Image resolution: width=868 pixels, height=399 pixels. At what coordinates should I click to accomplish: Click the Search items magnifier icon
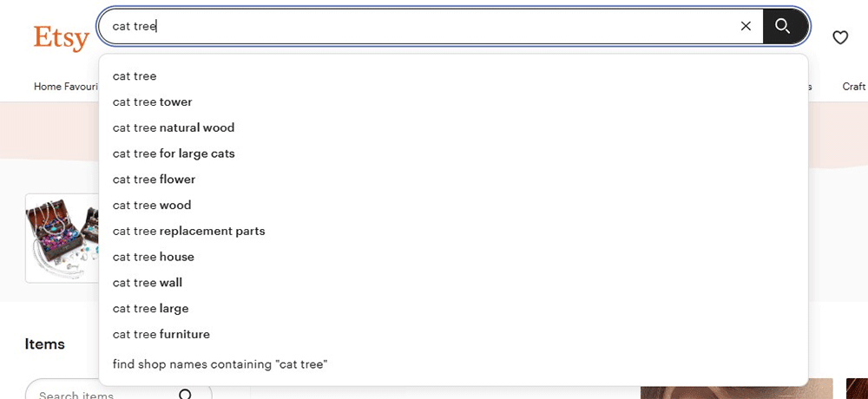point(186,395)
